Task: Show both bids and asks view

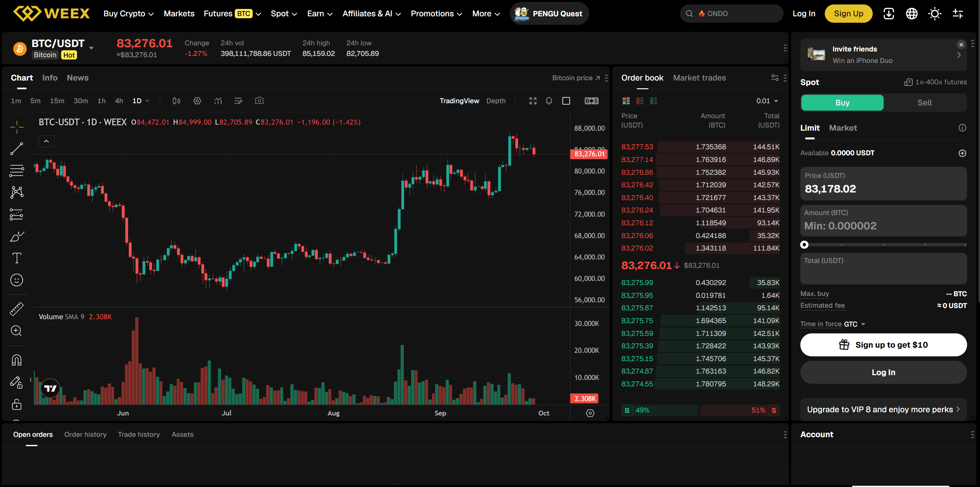Action: tap(626, 101)
